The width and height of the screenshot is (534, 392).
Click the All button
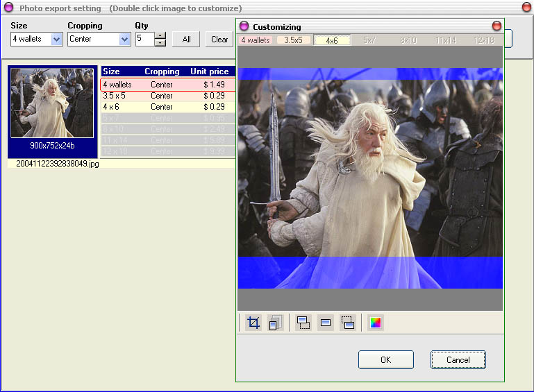click(x=186, y=40)
